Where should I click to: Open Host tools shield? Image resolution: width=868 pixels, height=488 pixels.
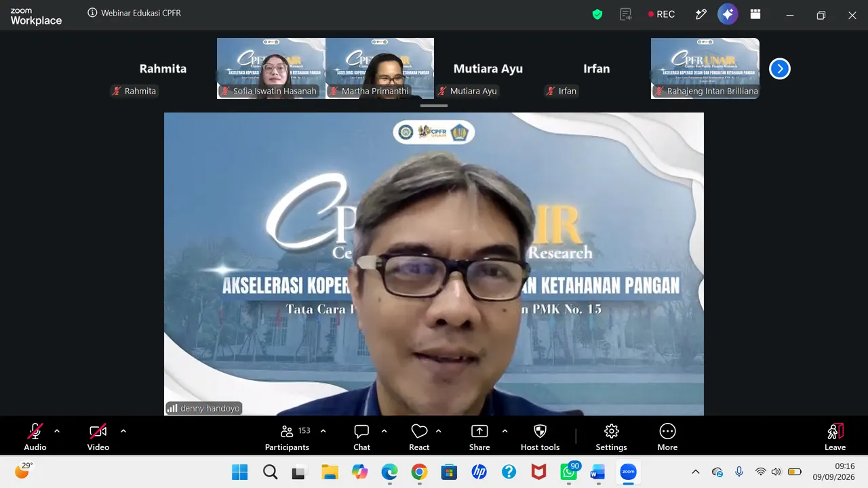[540, 436]
